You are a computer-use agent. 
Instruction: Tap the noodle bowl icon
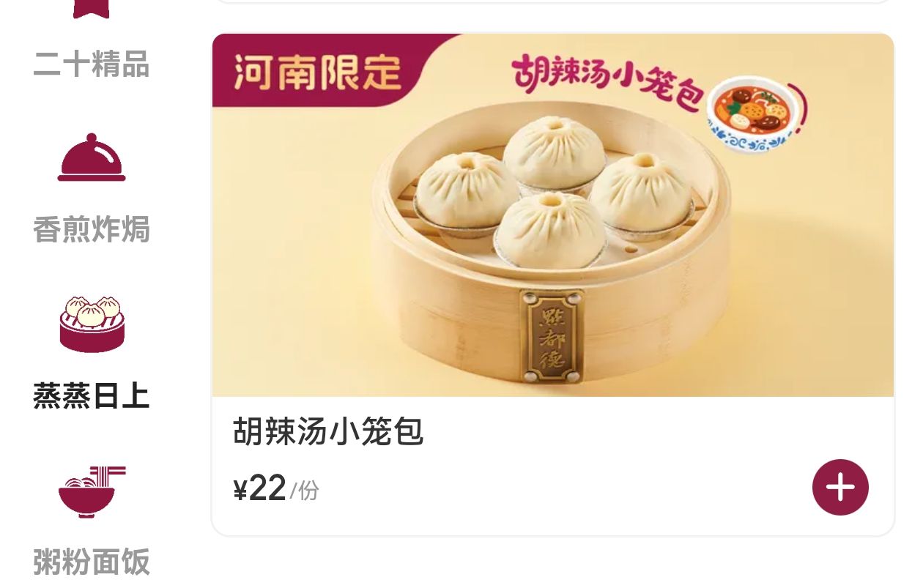(x=92, y=491)
